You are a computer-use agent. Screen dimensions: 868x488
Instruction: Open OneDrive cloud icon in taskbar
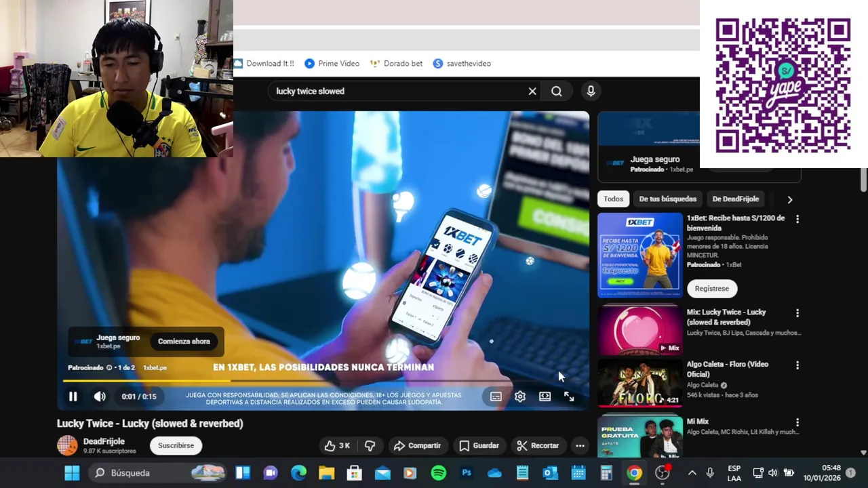click(x=494, y=472)
